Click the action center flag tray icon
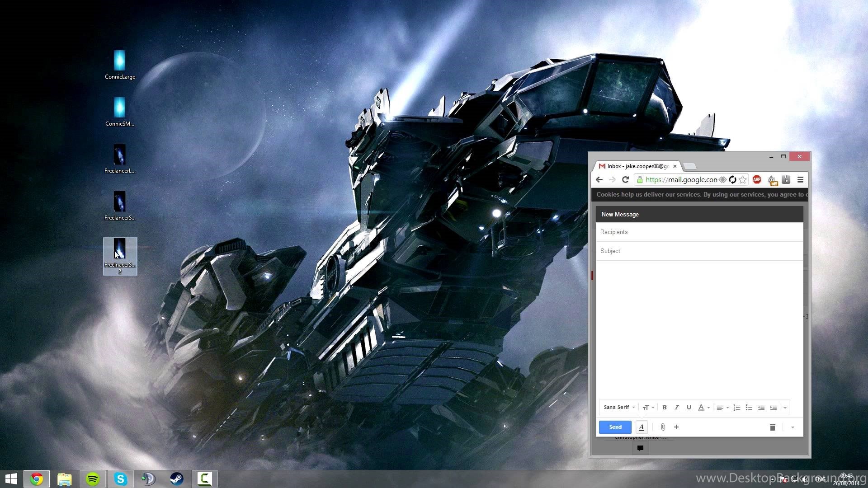Viewport: 868px width, 488px height. tap(783, 479)
